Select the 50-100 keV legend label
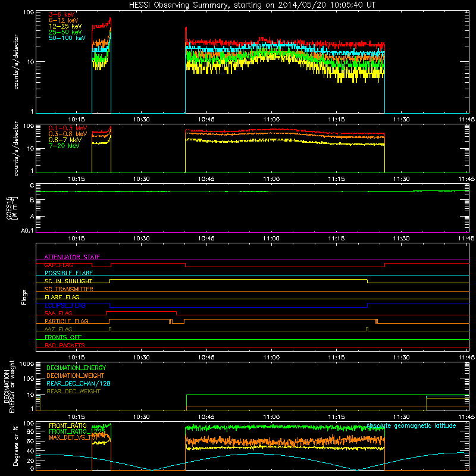Image resolution: width=476 pixels, height=476 pixels. coord(67,38)
